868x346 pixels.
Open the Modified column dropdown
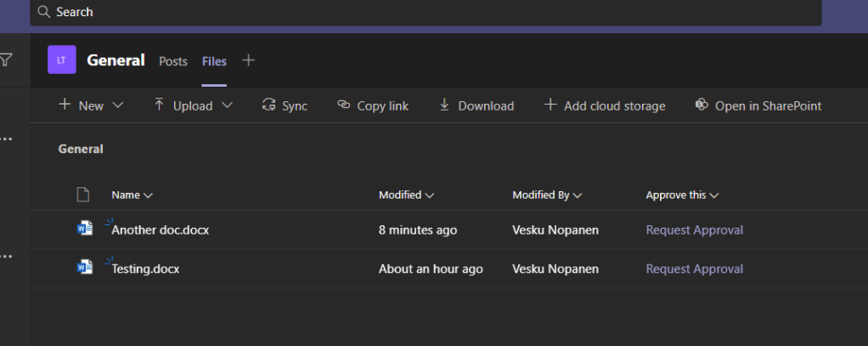coord(406,195)
